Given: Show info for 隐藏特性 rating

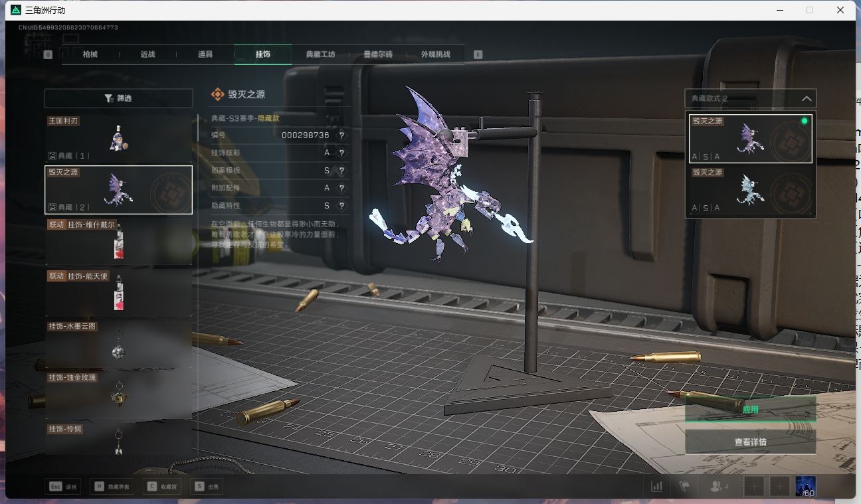Looking at the screenshot, I should tap(341, 207).
